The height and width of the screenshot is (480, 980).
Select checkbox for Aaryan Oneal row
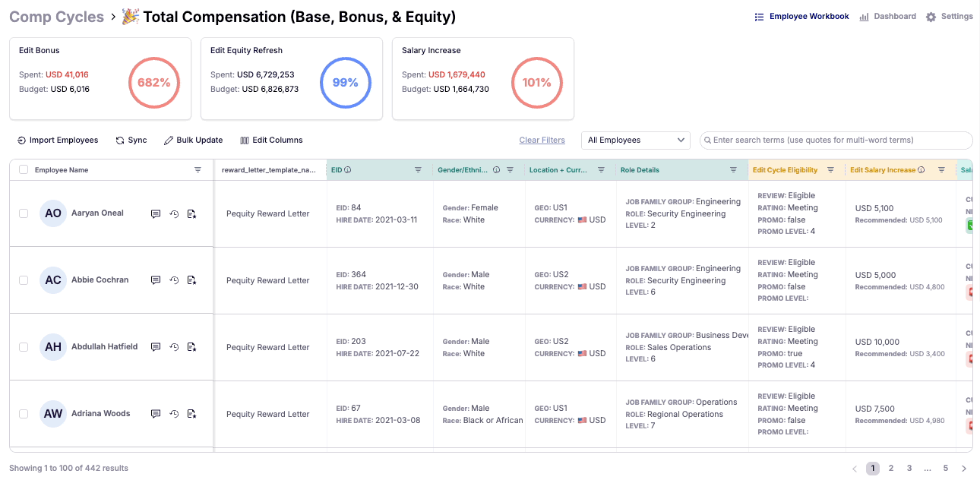point(24,213)
